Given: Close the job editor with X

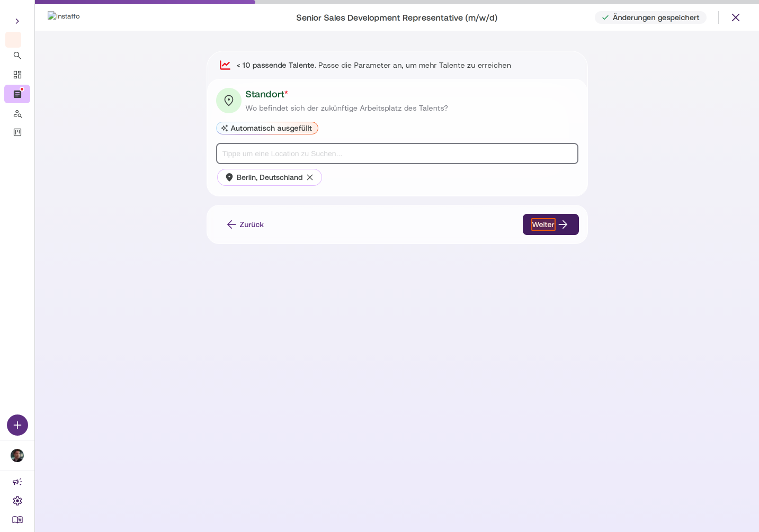Looking at the screenshot, I should (736, 17).
